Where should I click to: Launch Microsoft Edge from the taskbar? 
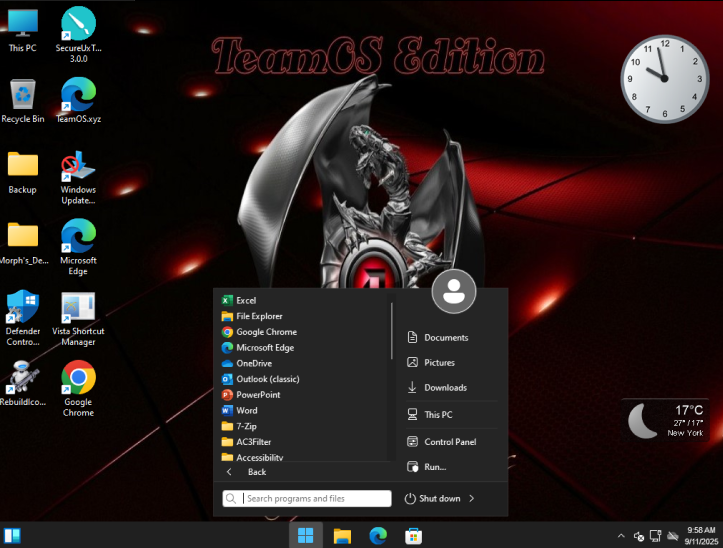coord(378,536)
